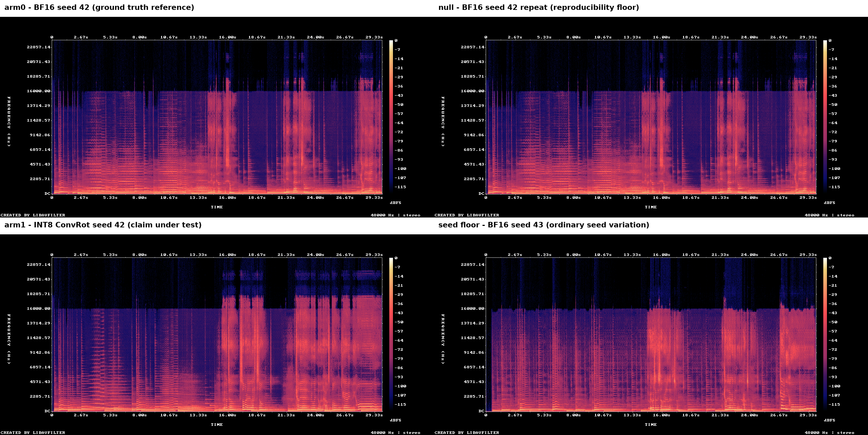Click the 48000 Hz stereo text in null panel
Image resolution: width=868 pixels, height=435 pixels.
pyautogui.click(x=830, y=215)
